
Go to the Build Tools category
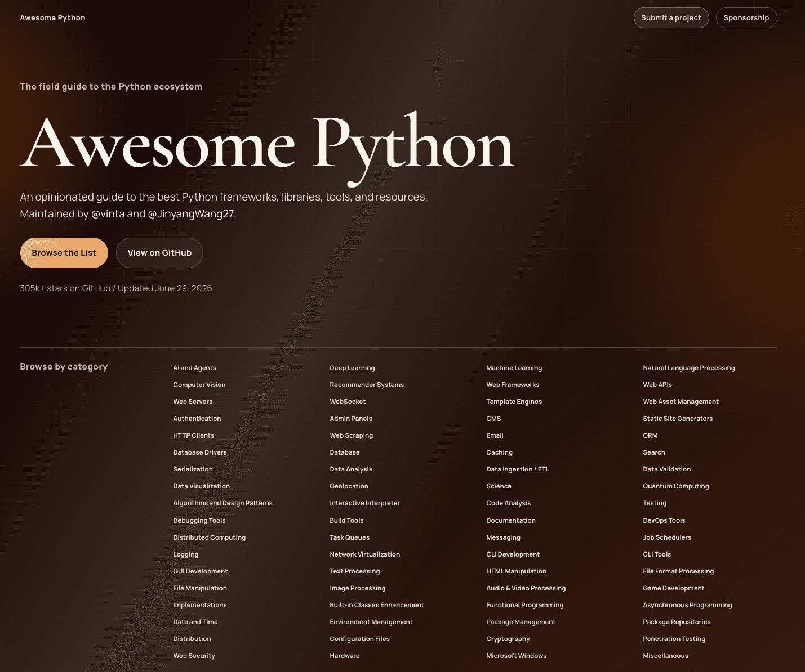click(346, 520)
